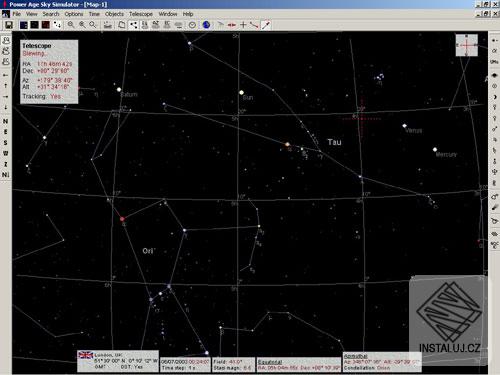This screenshot has width=500, height=375.
Task: Select Mercury on the sky map
Action: pyautogui.click(x=435, y=149)
